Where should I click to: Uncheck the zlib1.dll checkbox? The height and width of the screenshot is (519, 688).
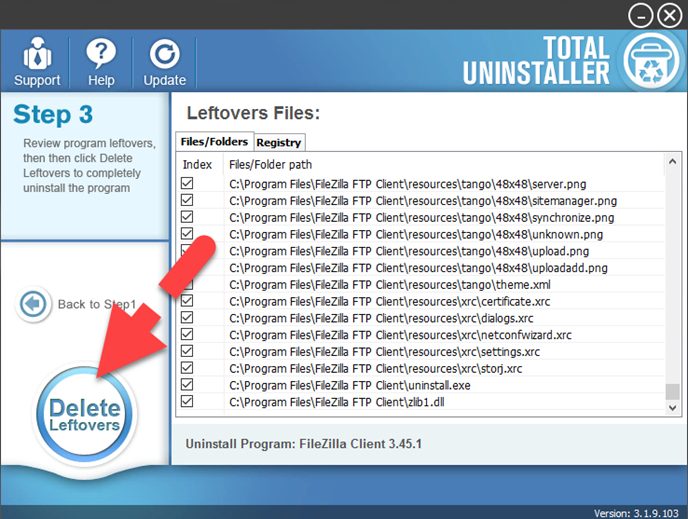[x=187, y=401]
